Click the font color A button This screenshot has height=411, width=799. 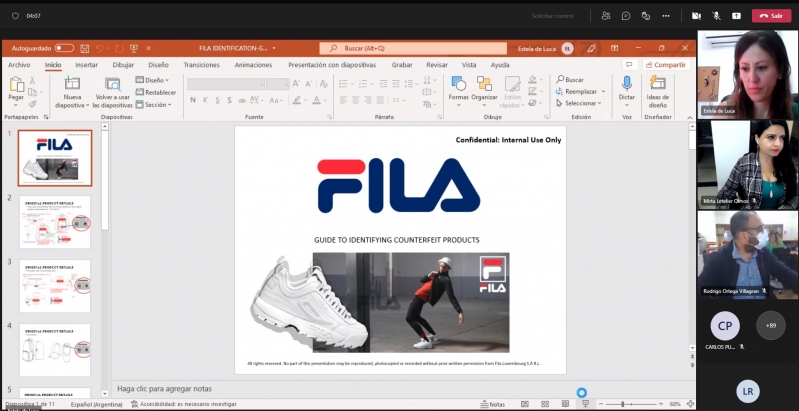coord(316,100)
